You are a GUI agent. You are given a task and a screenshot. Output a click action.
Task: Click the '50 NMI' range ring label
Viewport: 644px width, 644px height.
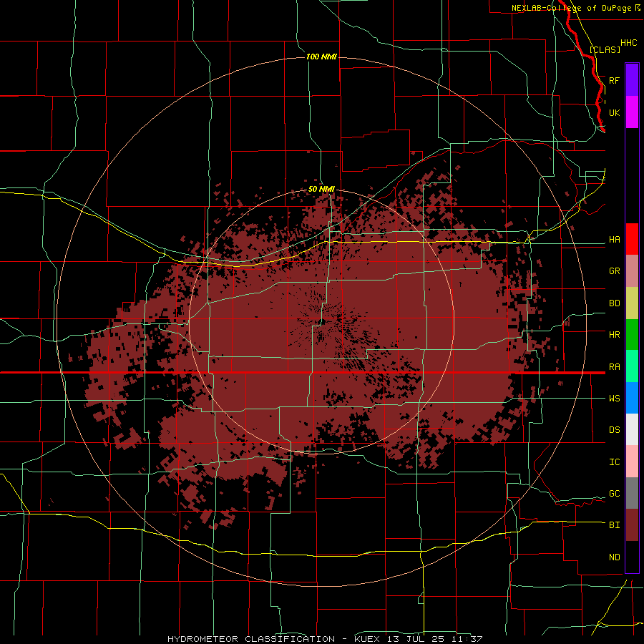[x=321, y=189]
